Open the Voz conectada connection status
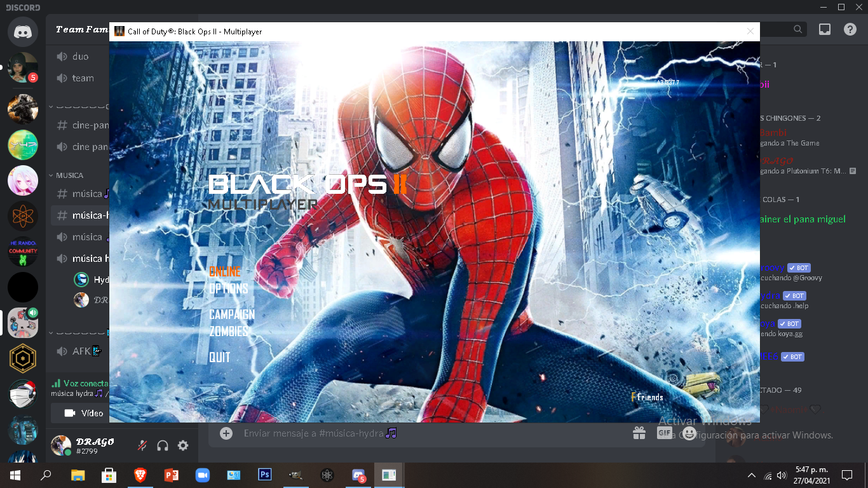 pyautogui.click(x=80, y=384)
